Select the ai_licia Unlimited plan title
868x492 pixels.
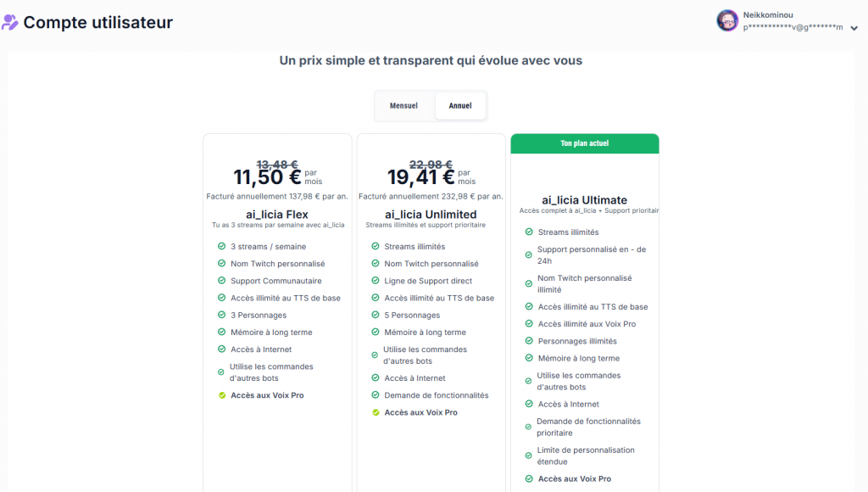(x=431, y=215)
